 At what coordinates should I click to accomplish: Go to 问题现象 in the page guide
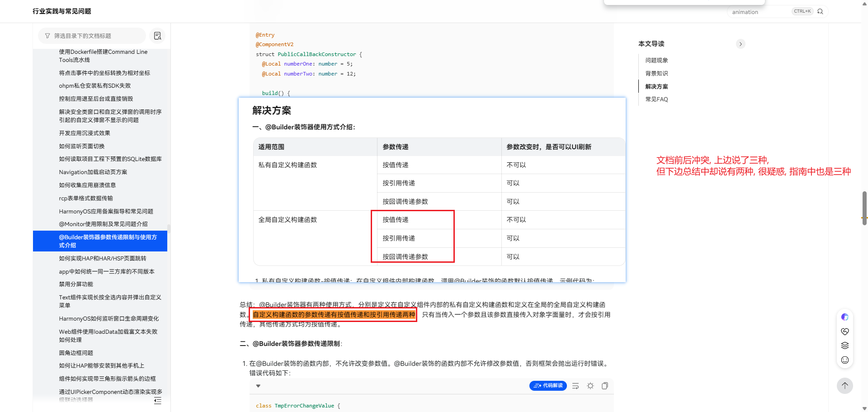pos(656,60)
